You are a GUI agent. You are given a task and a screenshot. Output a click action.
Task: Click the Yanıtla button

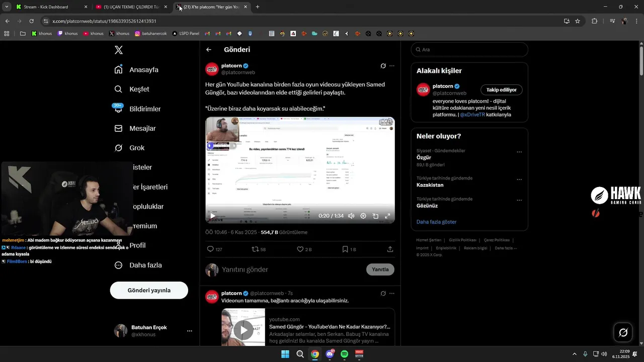[x=380, y=269]
